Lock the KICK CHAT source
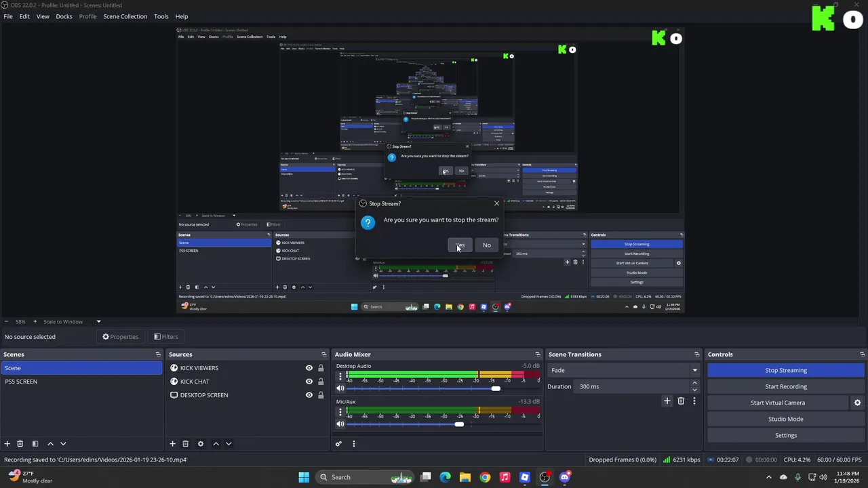This screenshot has height=488, width=868. pos(321,382)
